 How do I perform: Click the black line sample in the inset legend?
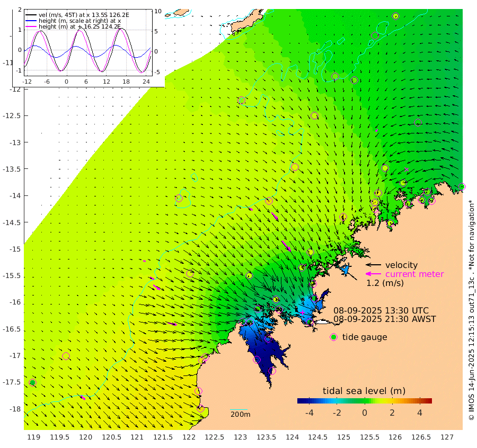point(31,15)
